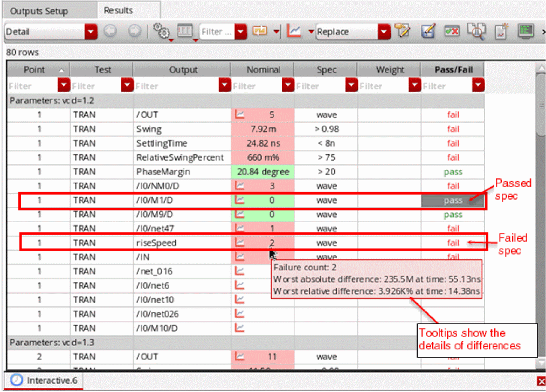546x392 pixels.
Task: Open the Replace plotting mode dropdown
Action: tap(383, 32)
